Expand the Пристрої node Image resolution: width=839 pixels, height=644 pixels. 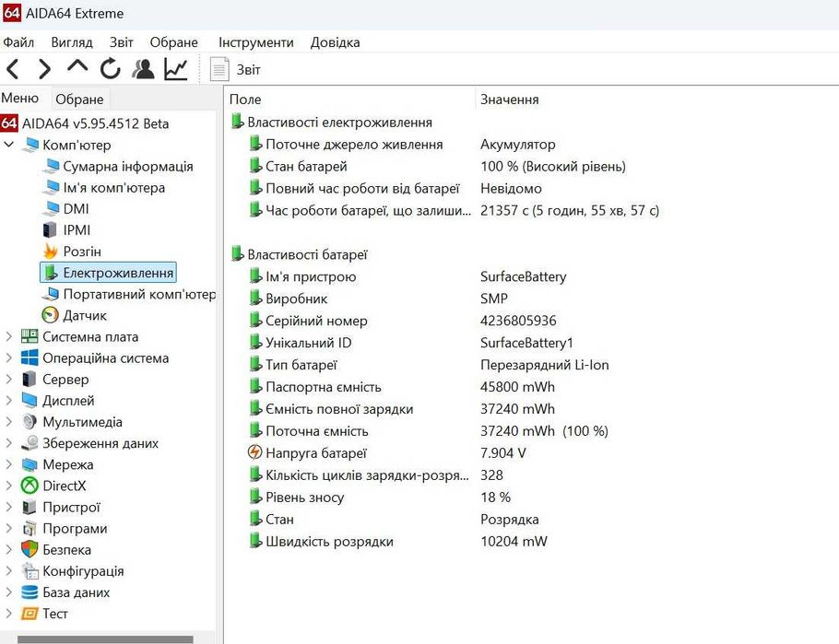[8, 507]
